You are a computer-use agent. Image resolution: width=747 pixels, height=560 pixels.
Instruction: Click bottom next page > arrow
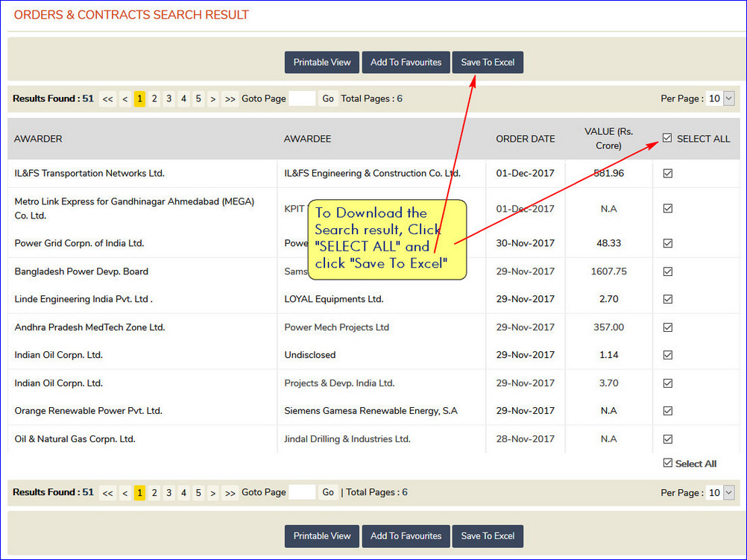pyautogui.click(x=213, y=493)
